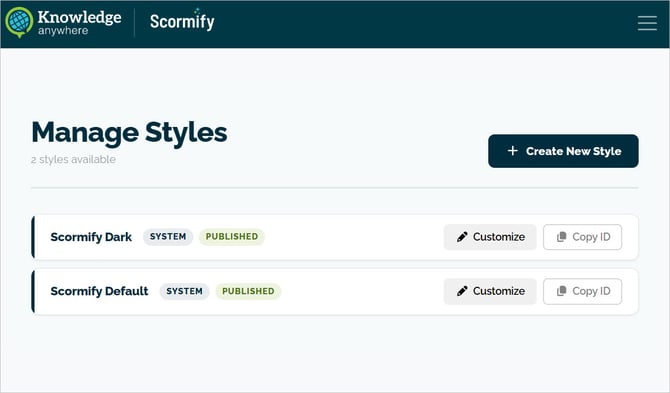
Task: Open the hamburger menu icon
Action: pos(647,23)
